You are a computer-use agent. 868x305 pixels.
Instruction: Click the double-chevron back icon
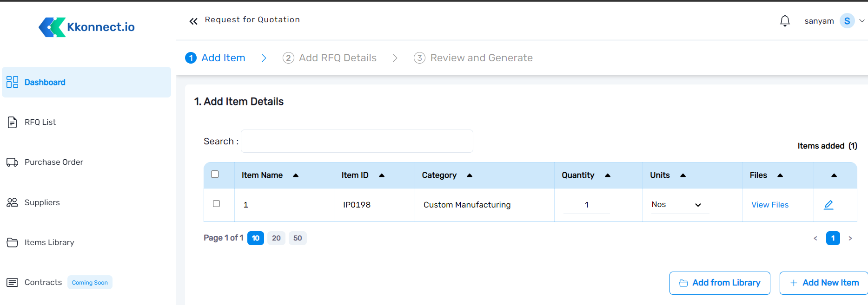pyautogui.click(x=193, y=21)
